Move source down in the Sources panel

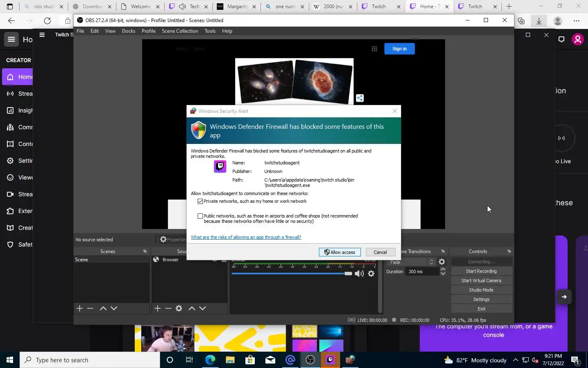point(203,308)
